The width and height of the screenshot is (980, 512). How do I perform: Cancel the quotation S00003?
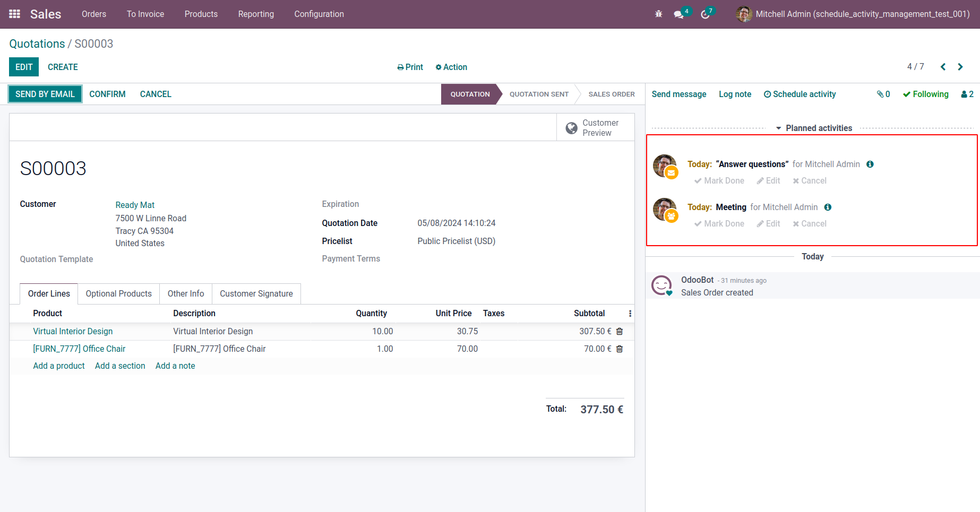tap(156, 94)
